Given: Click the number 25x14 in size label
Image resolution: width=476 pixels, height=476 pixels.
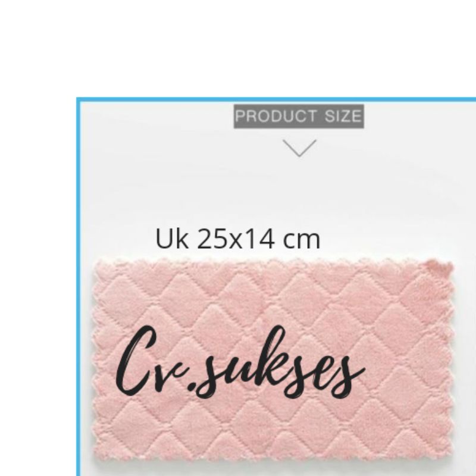Looking at the screenshot, I should tap(236, 239).
